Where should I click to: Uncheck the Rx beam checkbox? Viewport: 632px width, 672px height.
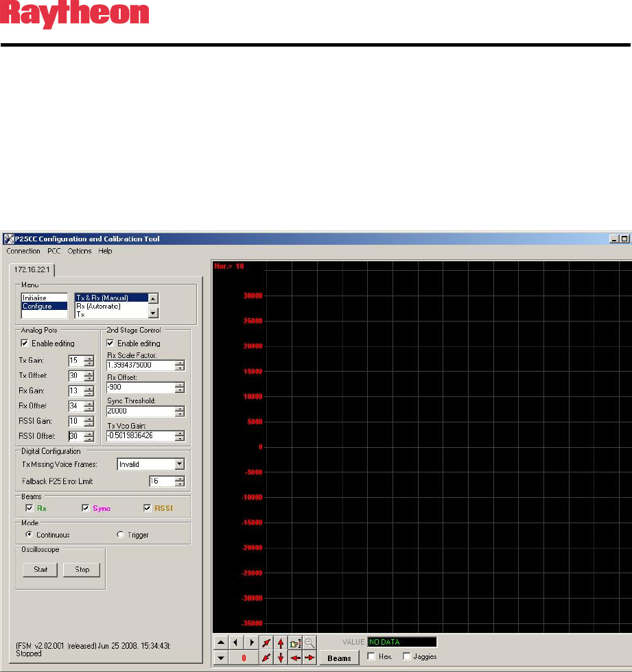coord(29,508)
